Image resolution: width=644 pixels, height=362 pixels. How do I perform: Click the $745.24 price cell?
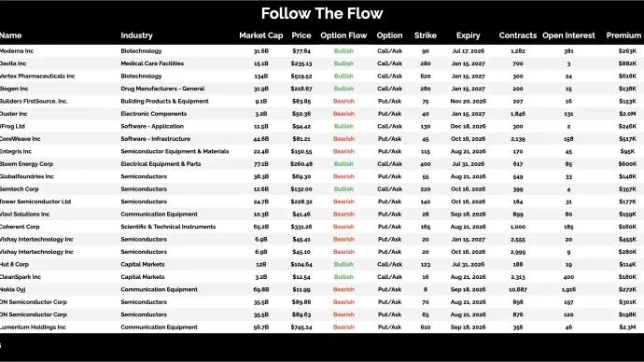301,327
